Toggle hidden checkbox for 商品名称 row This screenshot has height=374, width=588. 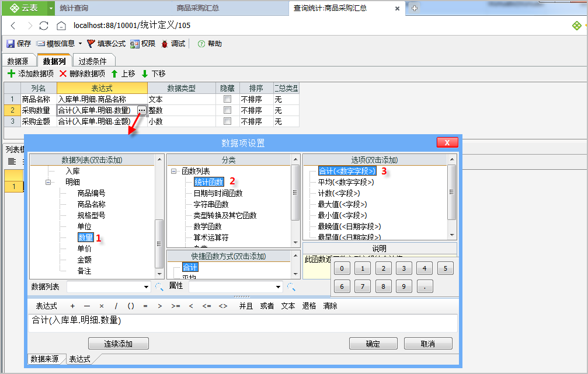[x=227, y=99]
